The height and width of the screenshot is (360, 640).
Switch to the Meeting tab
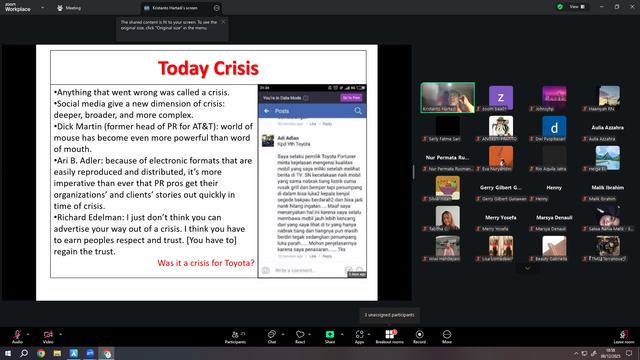click(x=69, y=8)
